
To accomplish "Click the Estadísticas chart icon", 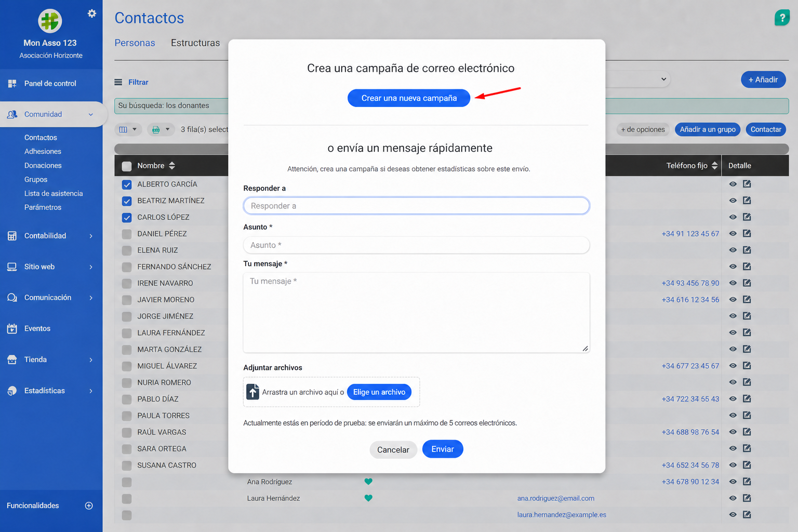I will pos(12,391).
